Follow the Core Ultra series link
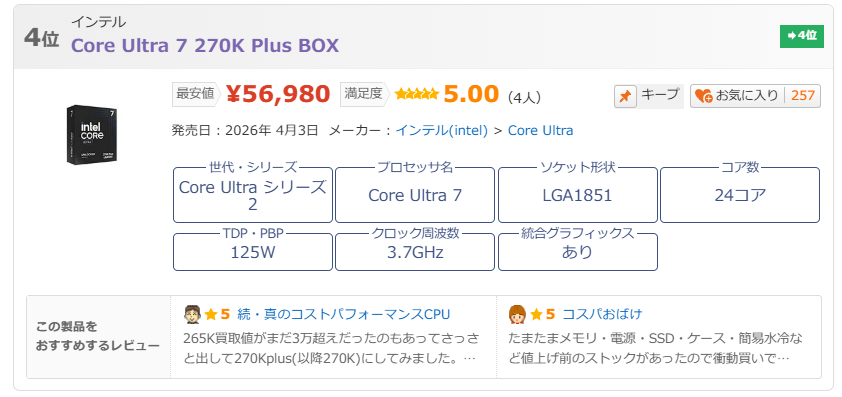Image resolution: width=842 pixels, height=397 pixels. pyautogui.click(x=540, y=131)
